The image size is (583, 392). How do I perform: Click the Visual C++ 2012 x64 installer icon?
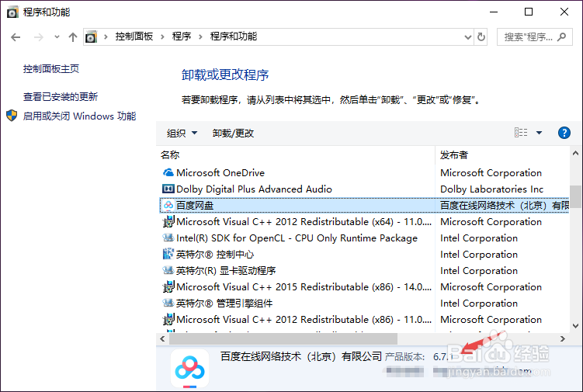pyautogui.click(x=168, y=222)
